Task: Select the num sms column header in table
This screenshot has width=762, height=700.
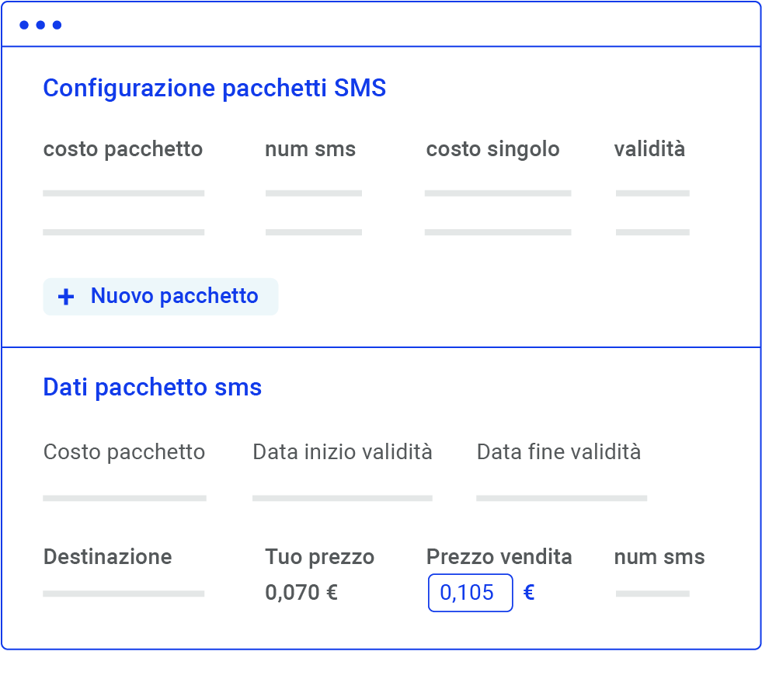Action: (x=310, y=149)
